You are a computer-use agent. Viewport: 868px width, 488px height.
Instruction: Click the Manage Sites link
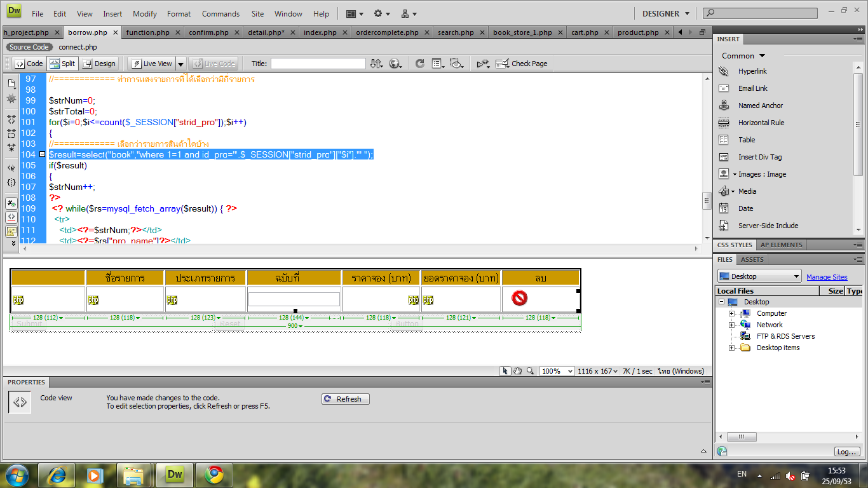coord(827,277)
